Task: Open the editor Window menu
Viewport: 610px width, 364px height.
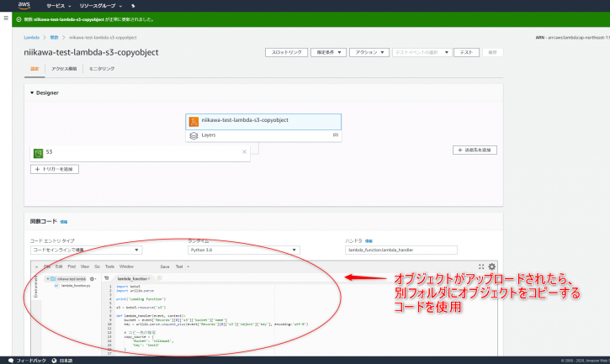Action: (126, 266)
